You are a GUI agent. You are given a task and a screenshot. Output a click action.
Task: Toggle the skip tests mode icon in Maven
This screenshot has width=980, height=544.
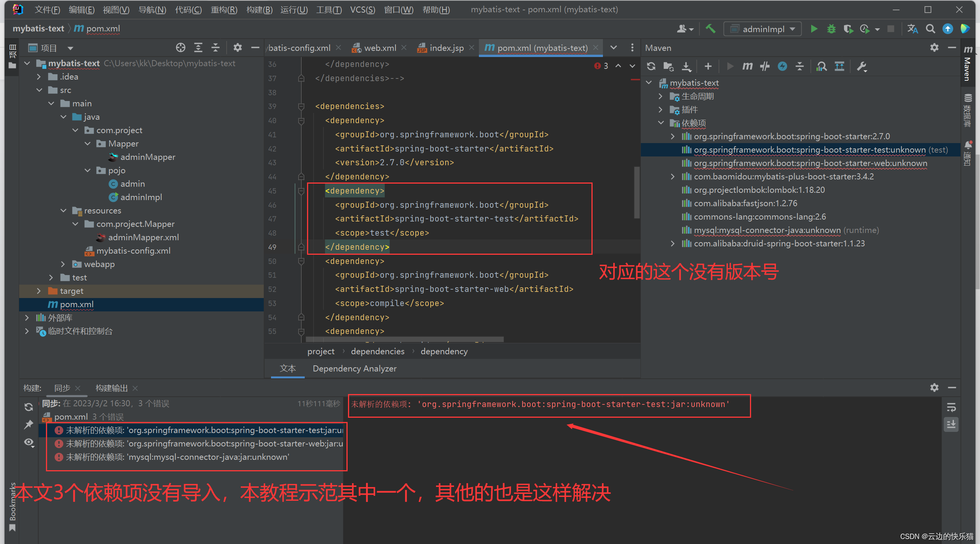[x=782, y=67]
